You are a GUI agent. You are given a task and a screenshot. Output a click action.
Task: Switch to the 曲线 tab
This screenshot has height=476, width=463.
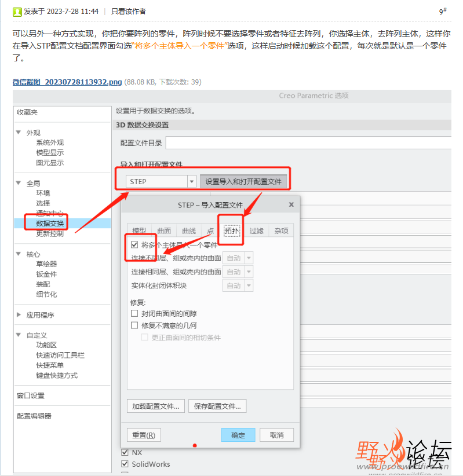(x=189, y=231)
